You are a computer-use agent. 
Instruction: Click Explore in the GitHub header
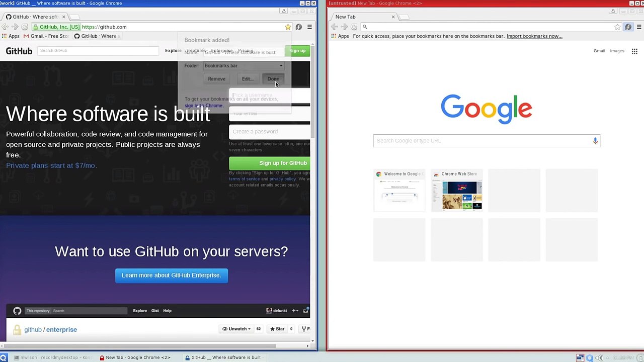(x=173, y=51)
